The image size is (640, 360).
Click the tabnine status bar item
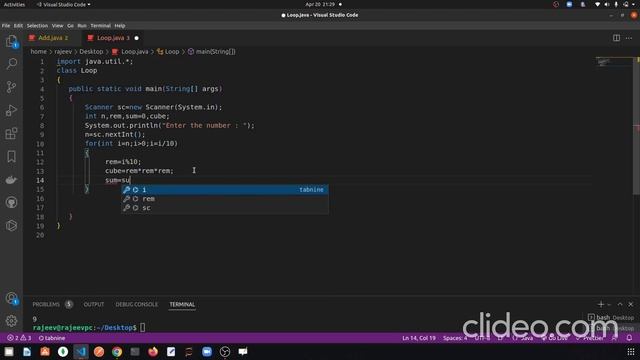[52, 338]
